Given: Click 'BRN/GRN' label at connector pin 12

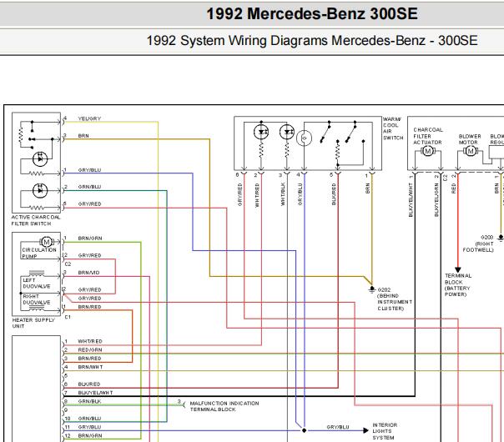Looking at the screenshot, I should point(90,435).
